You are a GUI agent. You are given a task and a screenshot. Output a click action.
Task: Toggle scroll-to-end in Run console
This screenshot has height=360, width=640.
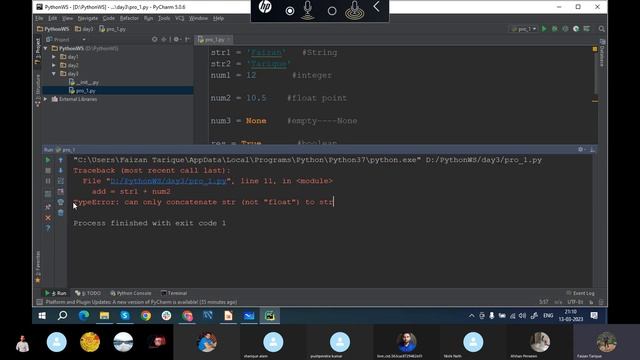point(60,191)
